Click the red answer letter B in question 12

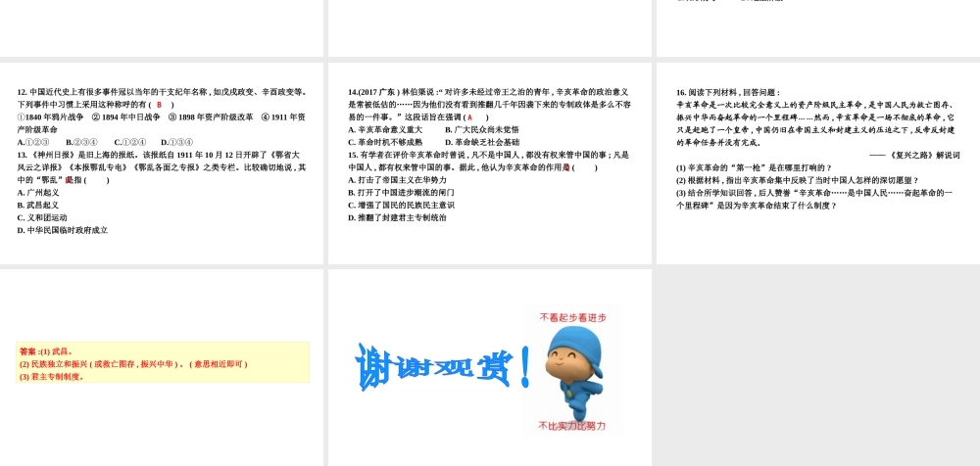[x=160, y=105]
